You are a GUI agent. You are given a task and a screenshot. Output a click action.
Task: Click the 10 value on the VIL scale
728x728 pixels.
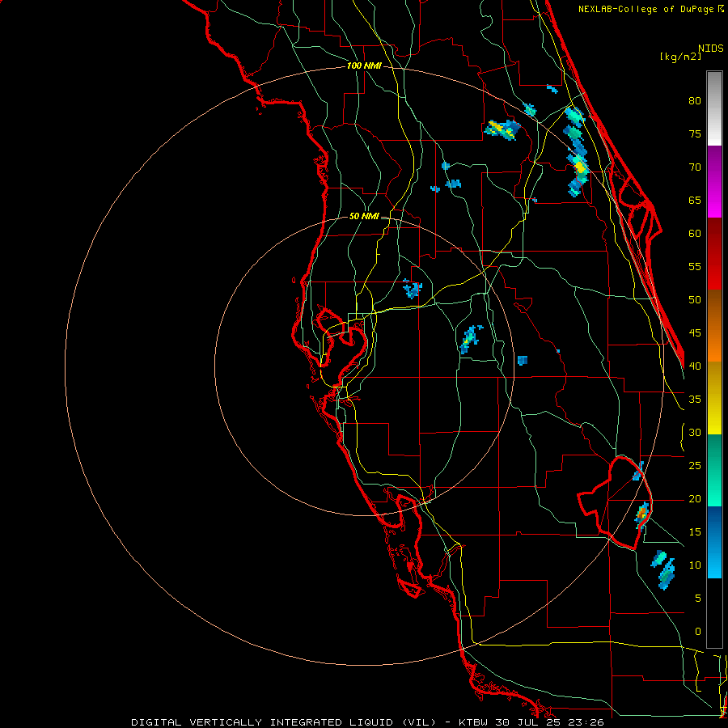(695, 565)
